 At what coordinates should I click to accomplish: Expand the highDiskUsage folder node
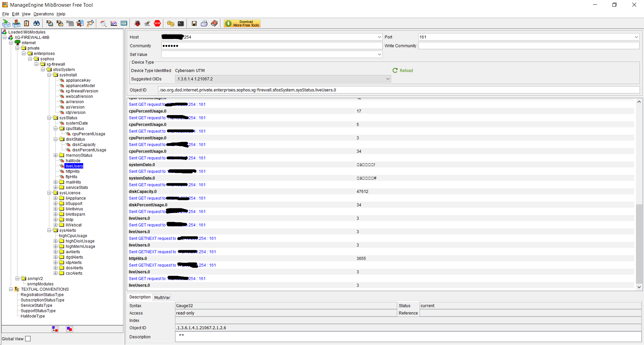(x=56, y=241)
